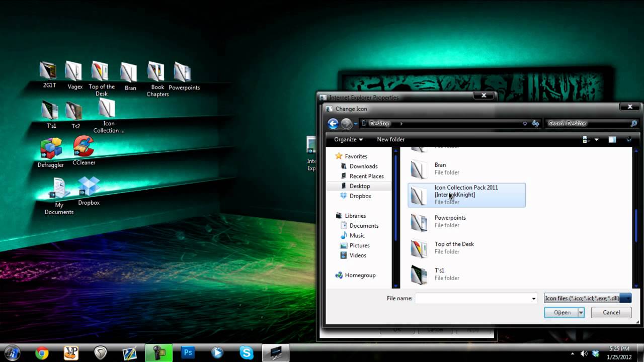Viewport: 644px width, 362px height.
Task: Open the address bar history dropdown
Action: (x=525, y=123)
